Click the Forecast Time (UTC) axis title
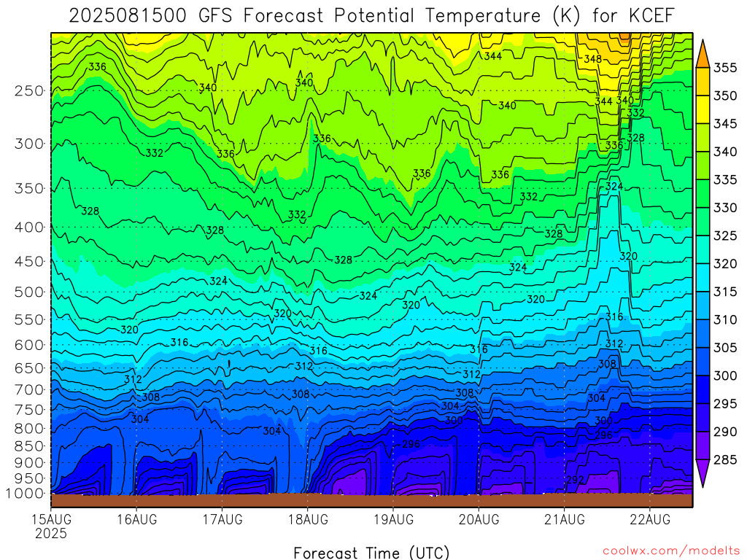The image size is (747, 560). [x=371, y=553]
